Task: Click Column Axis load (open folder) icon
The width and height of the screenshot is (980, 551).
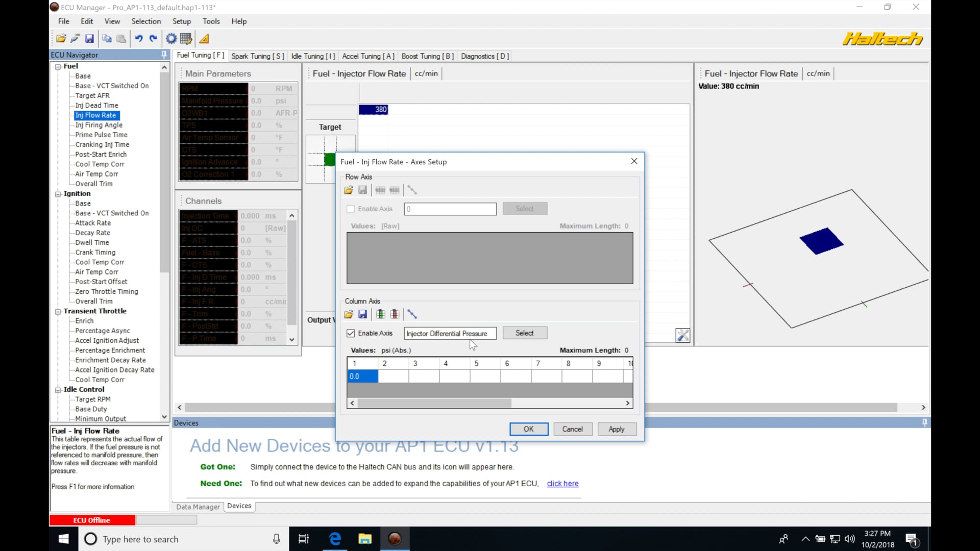Action: [x=349, y=314]
